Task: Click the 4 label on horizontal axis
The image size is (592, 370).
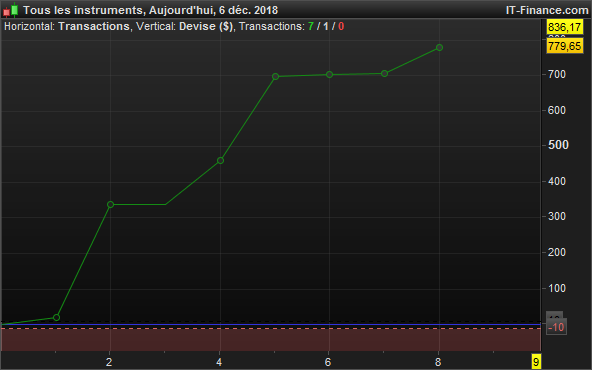Action: (219, 362)
